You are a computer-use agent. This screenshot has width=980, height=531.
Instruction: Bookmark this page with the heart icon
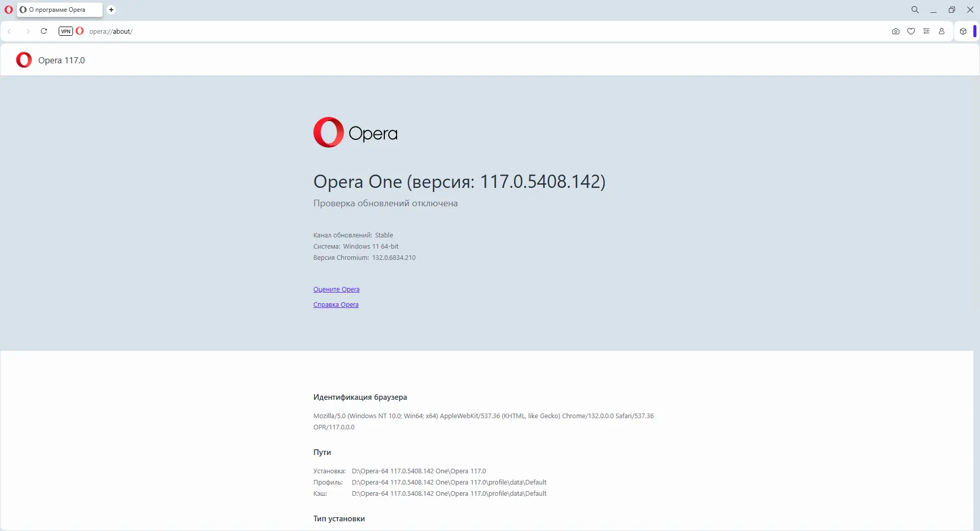coord(911,31)
